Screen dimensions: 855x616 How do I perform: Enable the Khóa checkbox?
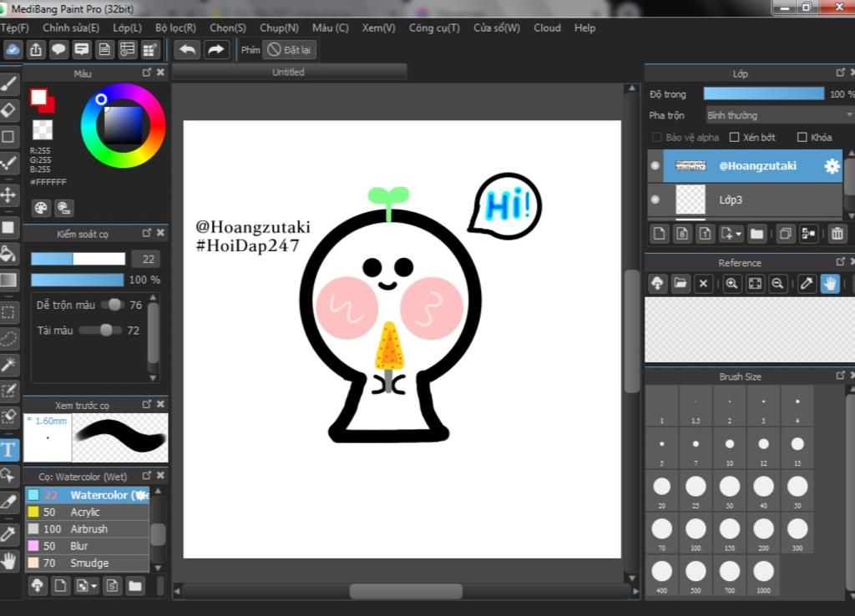pos(802,137)
